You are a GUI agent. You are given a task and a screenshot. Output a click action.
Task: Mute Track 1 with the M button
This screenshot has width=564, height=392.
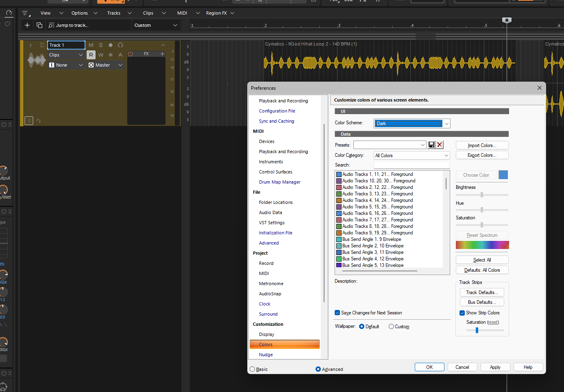point(91,45)
